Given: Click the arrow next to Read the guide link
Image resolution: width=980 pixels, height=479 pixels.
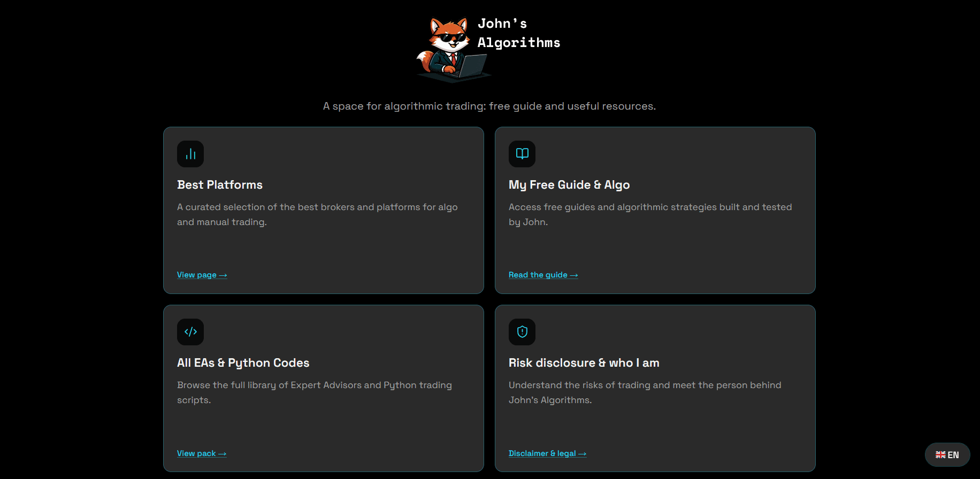Looking at the screenshot, I should point(574,274).
